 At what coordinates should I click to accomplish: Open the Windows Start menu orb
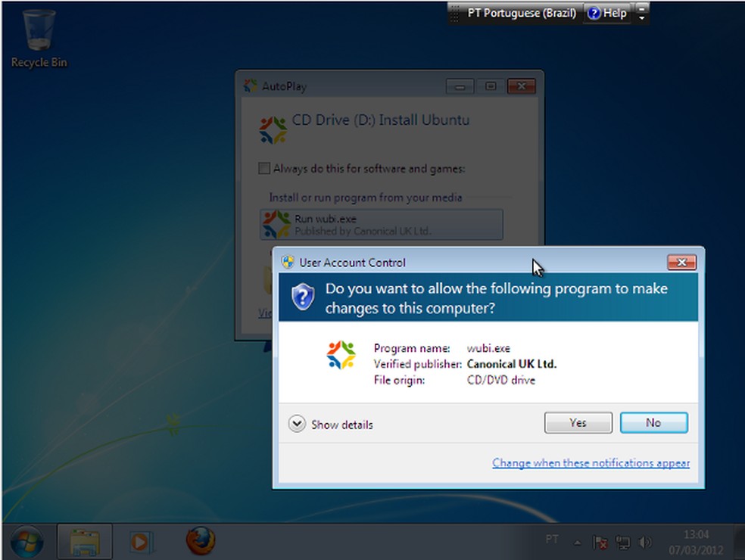coord(26,542)
